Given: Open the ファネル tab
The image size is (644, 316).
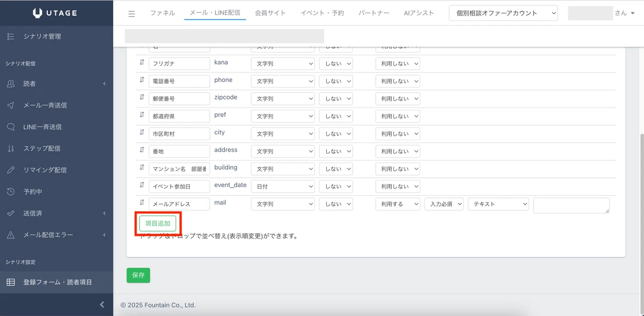Looking at the screenshot, I should pos(163,13).
